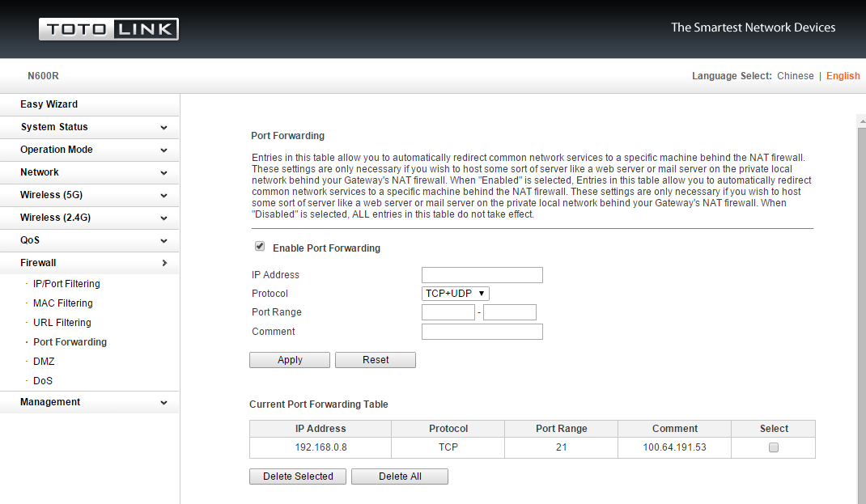Click the 100.64.191.53 comment cell
The height and width of the screenshot is (504, 866).
(674, 447)
